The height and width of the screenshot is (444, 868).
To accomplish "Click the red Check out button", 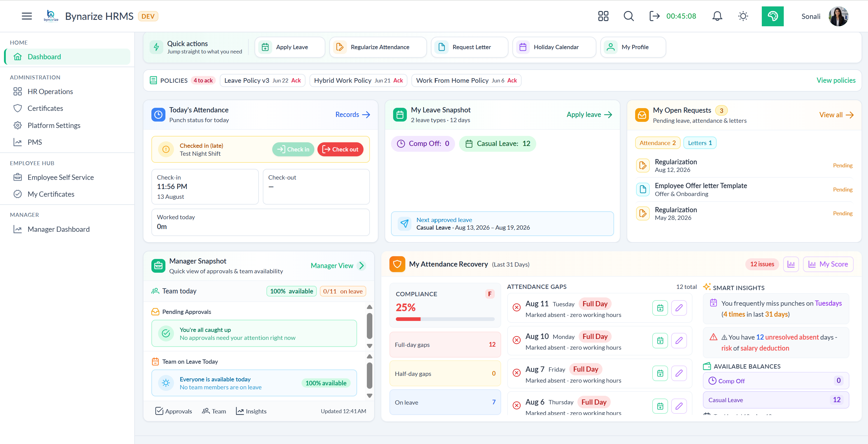I will point(340,149).
